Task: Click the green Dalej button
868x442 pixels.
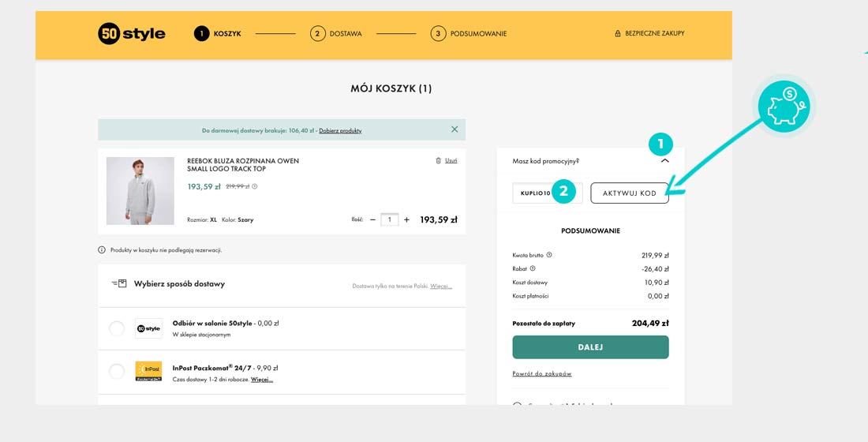Action: pos(590,347)
